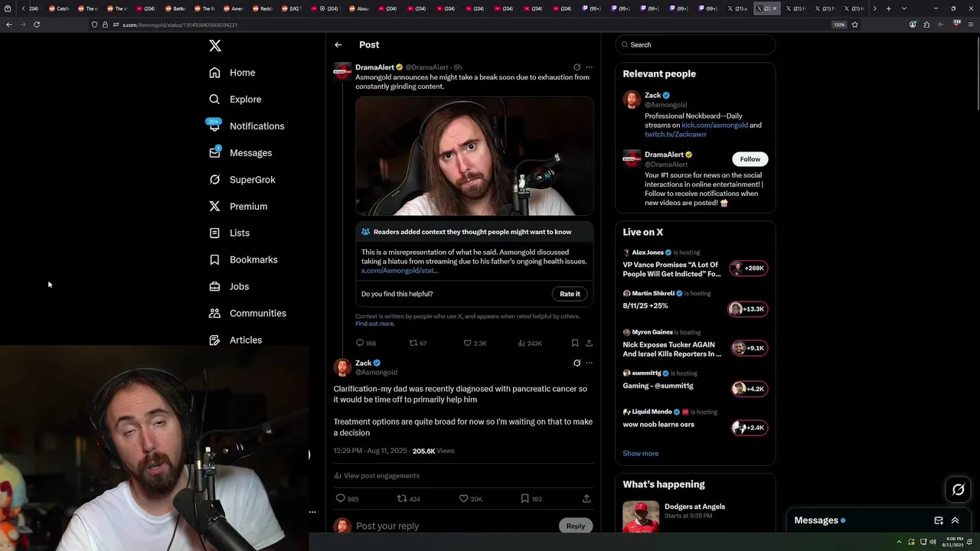Join Alex Jones live with +269K
Image resolution: width=980 pixels, height=551 pixels.
coord(748,269)
